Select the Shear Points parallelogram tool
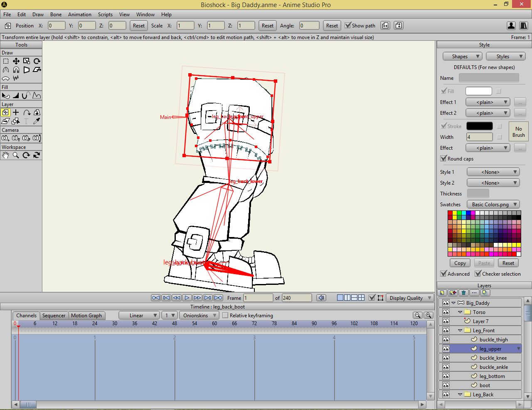This screenshot has width=532, height=410. pyautogui.click(x=37, y=70)
